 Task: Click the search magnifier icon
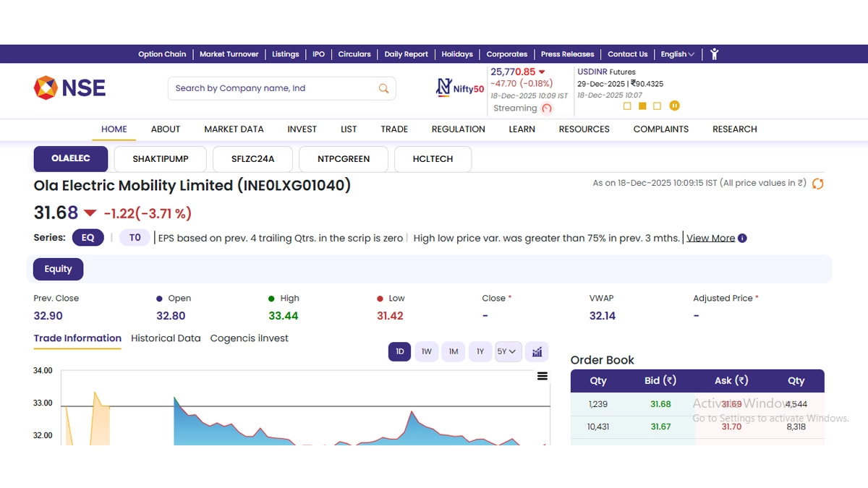(x=383, y=88)
